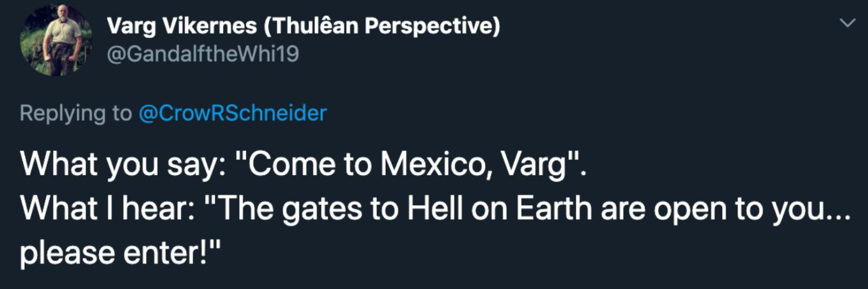Image resolution: width=868 pixels, height=289 pixels.
Task: Open the @CrowRSchneider profile link
Action: tap(233, 113)
